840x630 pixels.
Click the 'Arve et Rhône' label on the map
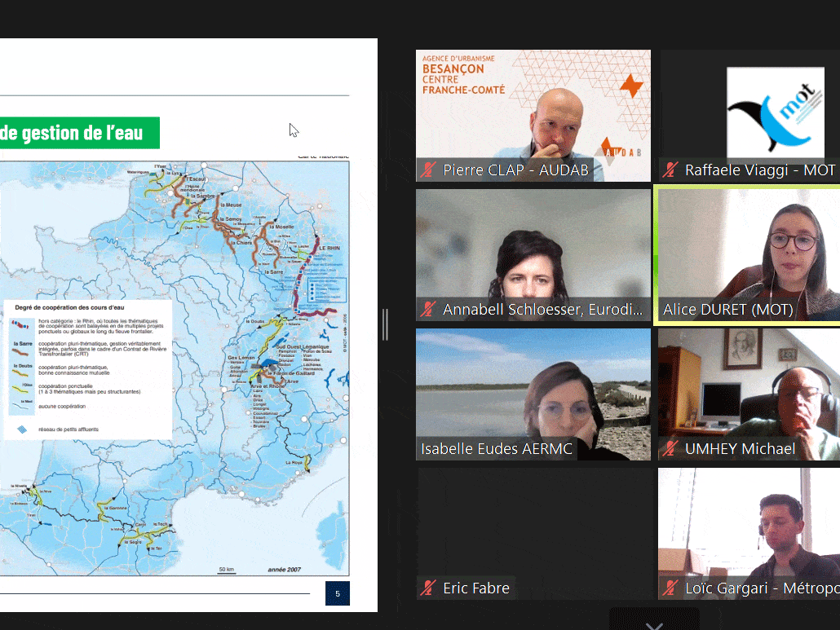(267, 386)
